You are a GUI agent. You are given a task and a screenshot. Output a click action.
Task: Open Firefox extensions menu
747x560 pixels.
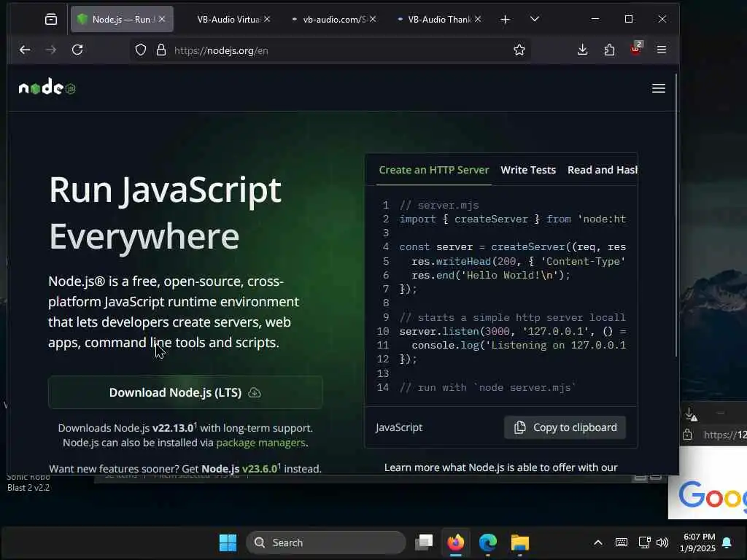609,50
